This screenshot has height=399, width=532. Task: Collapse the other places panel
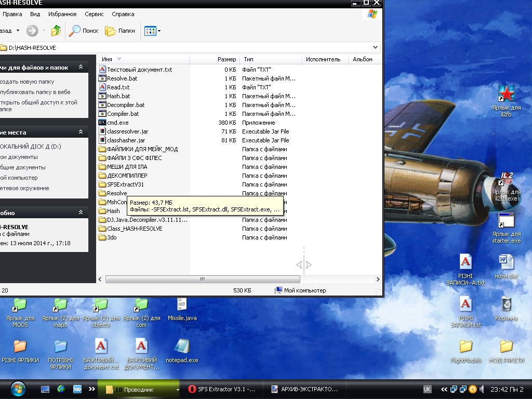(81, 132)
